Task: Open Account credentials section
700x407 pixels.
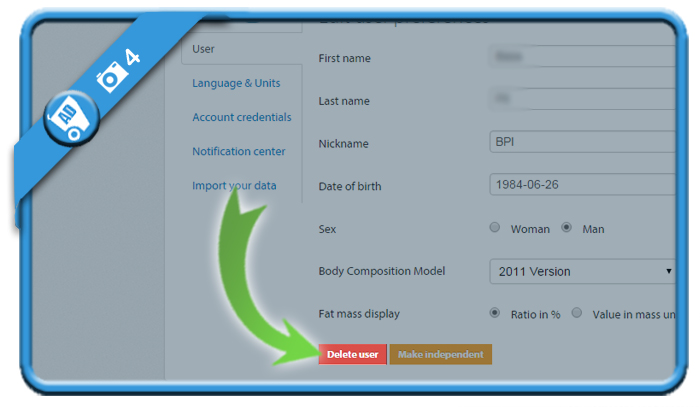Action: tap(242, 117)
